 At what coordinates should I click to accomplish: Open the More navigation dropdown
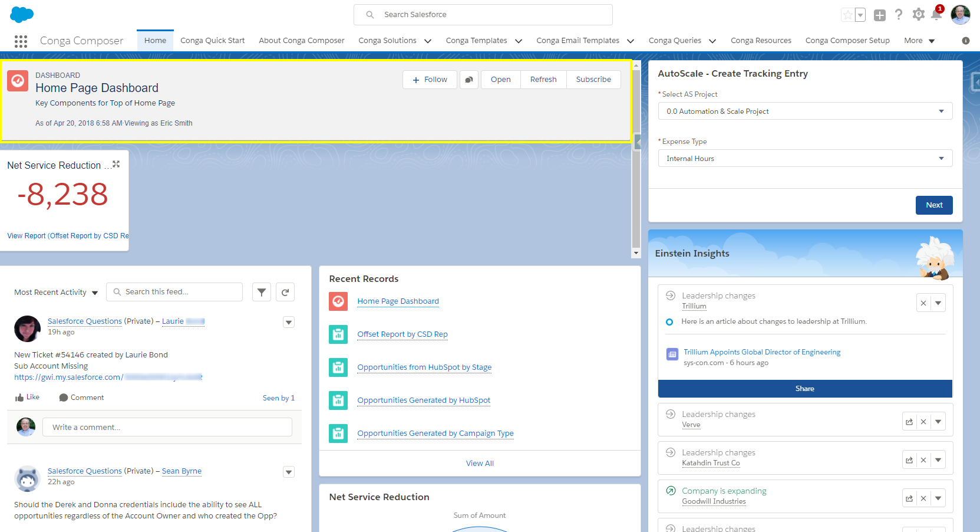coord(919,41)
